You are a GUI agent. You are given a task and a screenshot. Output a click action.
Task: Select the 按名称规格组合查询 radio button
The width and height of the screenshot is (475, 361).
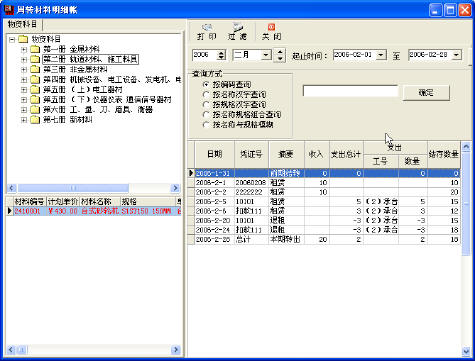tap(206, 114)
